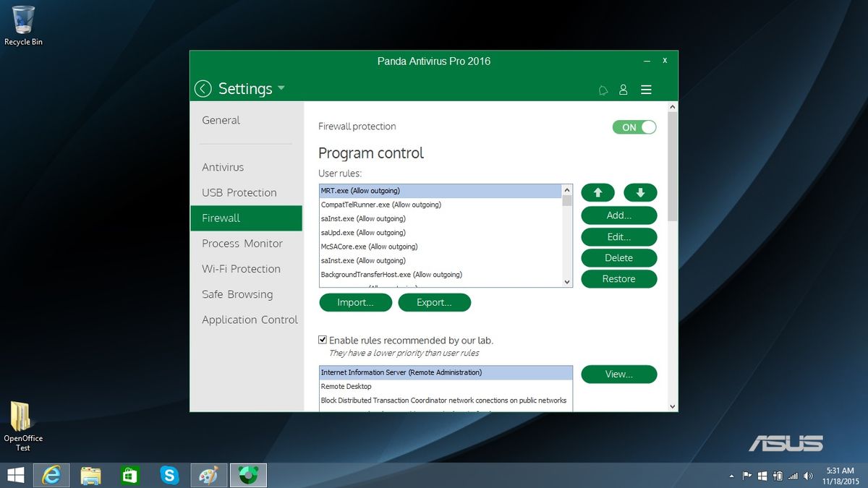Select Block Distributed Transaction Coordinator rule
868x488 pixels.
[446, 401]
